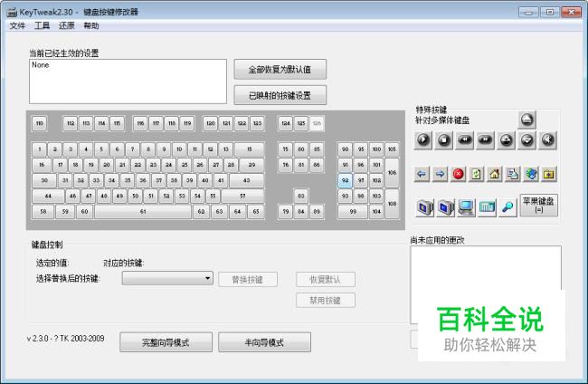This screenshot has height=384, width=588.
Task: Click the red browser Stop button
Action: 459,174
